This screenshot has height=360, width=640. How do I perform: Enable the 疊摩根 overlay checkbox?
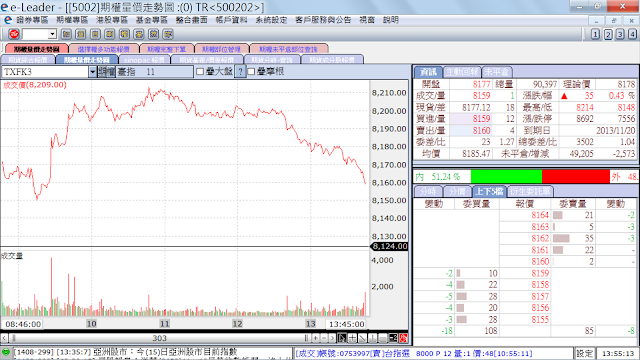251,72
